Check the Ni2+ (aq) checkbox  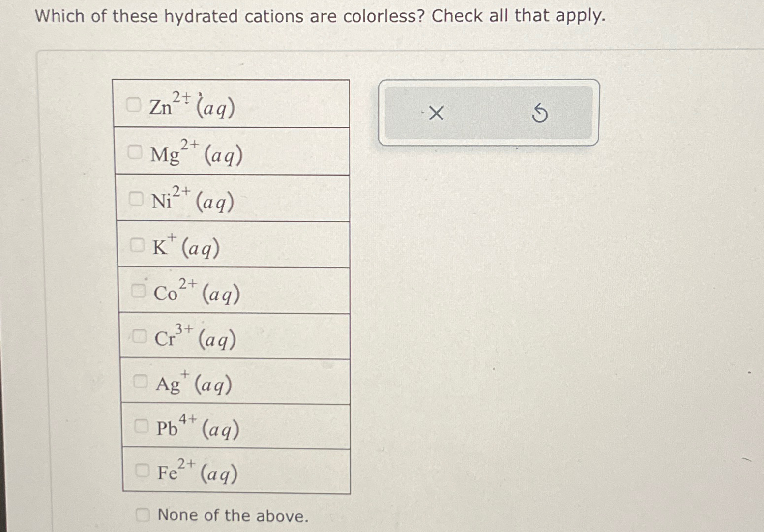pyautogui.click(x=137, y=199)
